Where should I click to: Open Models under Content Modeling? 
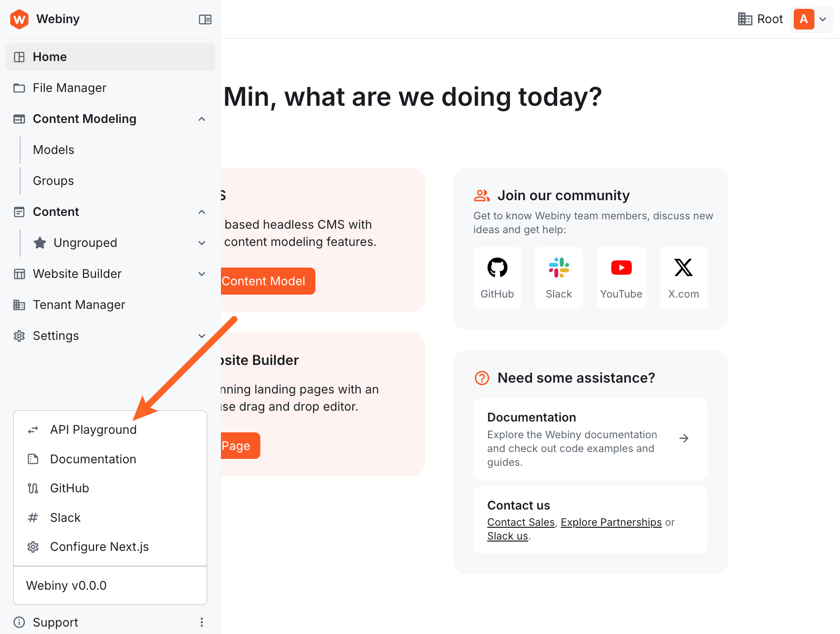[x=53, y=150]
